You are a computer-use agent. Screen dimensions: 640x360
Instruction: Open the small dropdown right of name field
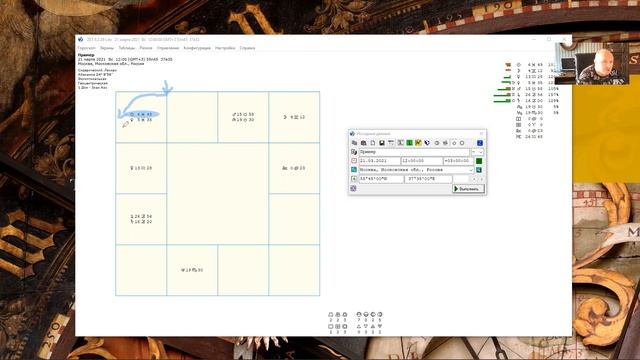478,152
